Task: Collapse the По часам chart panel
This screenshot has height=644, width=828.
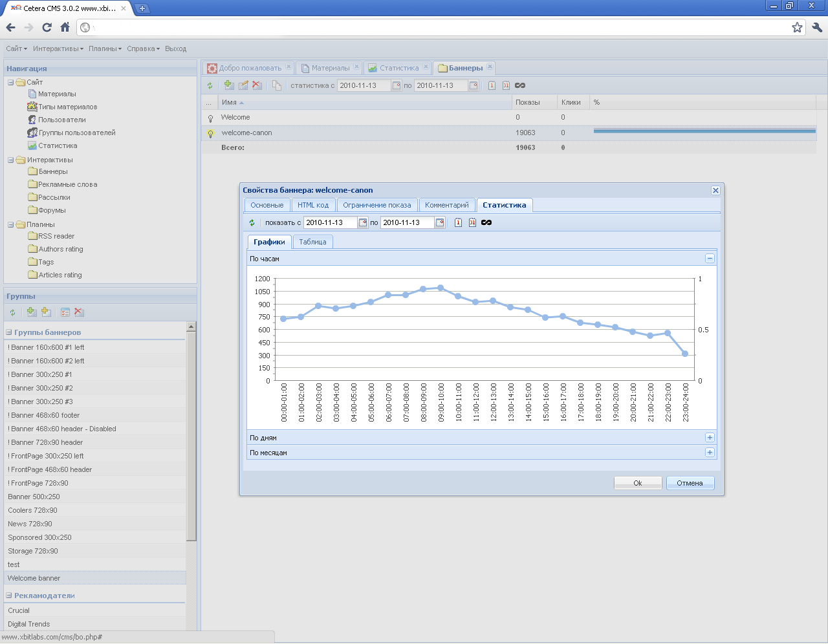Action: 710,259
